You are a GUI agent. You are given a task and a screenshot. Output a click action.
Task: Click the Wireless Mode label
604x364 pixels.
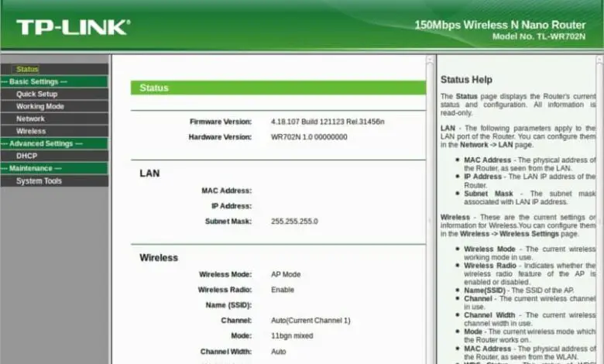pos(225,275)
